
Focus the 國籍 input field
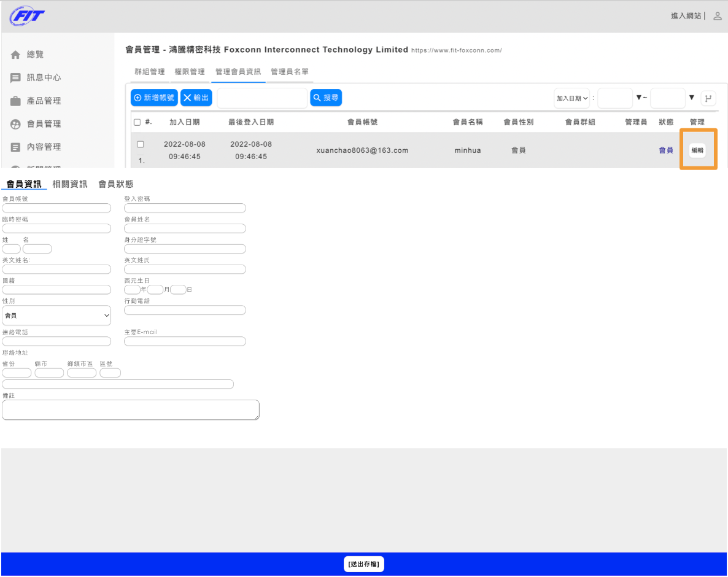coord(56,290)
